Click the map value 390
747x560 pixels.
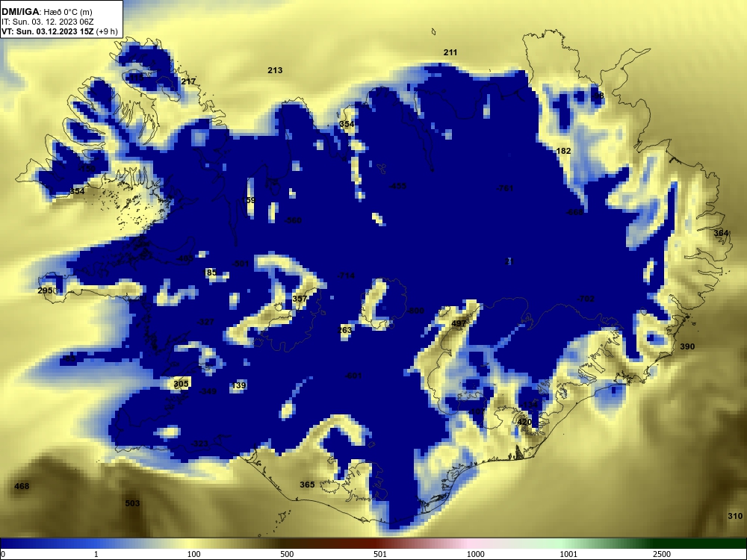click(x=687, y=346)
